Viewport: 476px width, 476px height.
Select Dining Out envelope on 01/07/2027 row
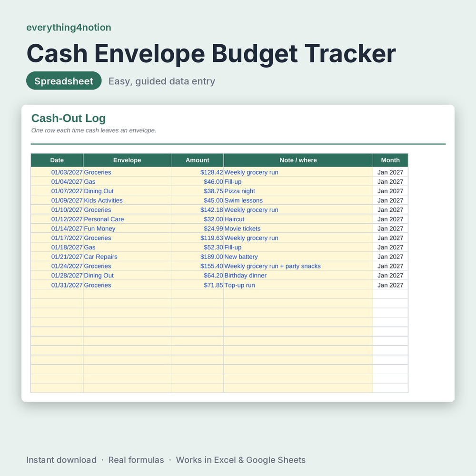[x=127, y=191]
